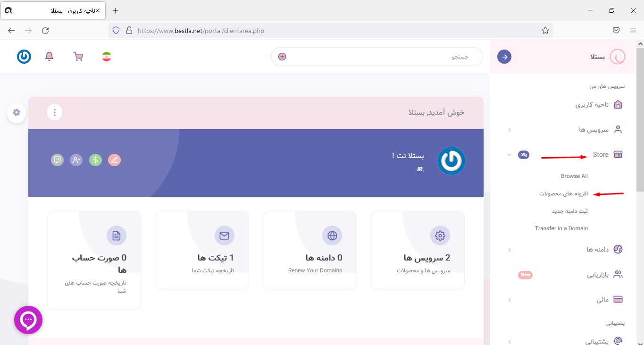Click envelope icon in tickets card
Viewport: 644px width, 345px height.
(x=225, y=236)
